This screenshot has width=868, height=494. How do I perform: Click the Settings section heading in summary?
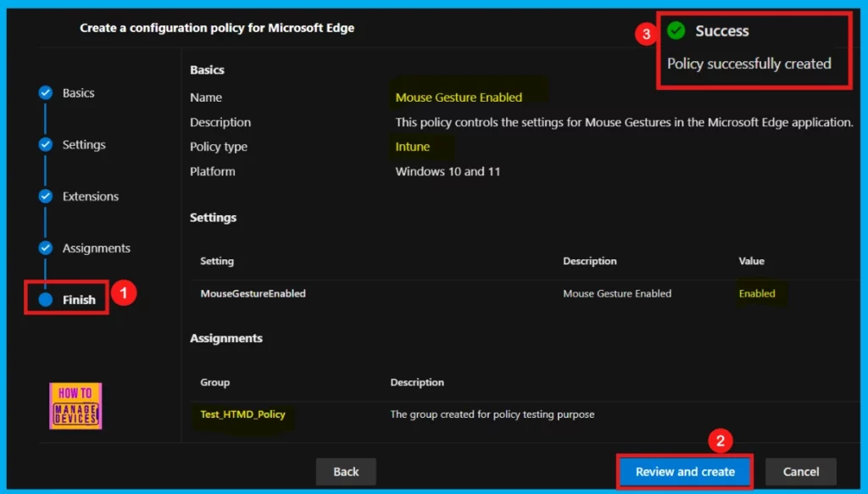pyautogui.click(x=213, y=218)
